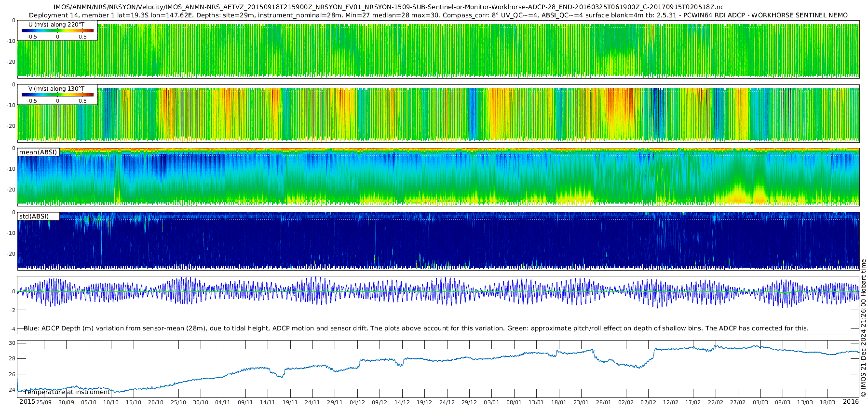The height and width of the screenshot is (410, 868).
Task: Click the '18/03' date tick label
Action: click(827, 402)
